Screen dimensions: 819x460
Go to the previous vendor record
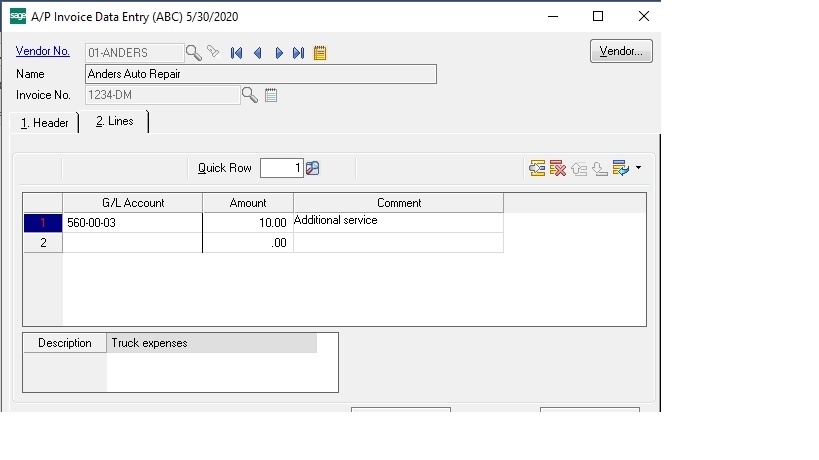click(x=257, y=53)
